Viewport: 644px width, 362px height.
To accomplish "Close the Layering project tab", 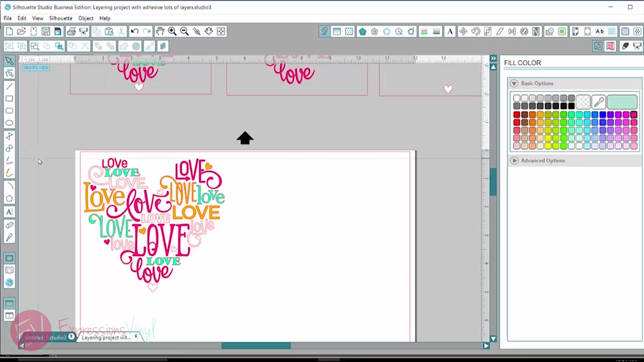I will tap(136, 336).
